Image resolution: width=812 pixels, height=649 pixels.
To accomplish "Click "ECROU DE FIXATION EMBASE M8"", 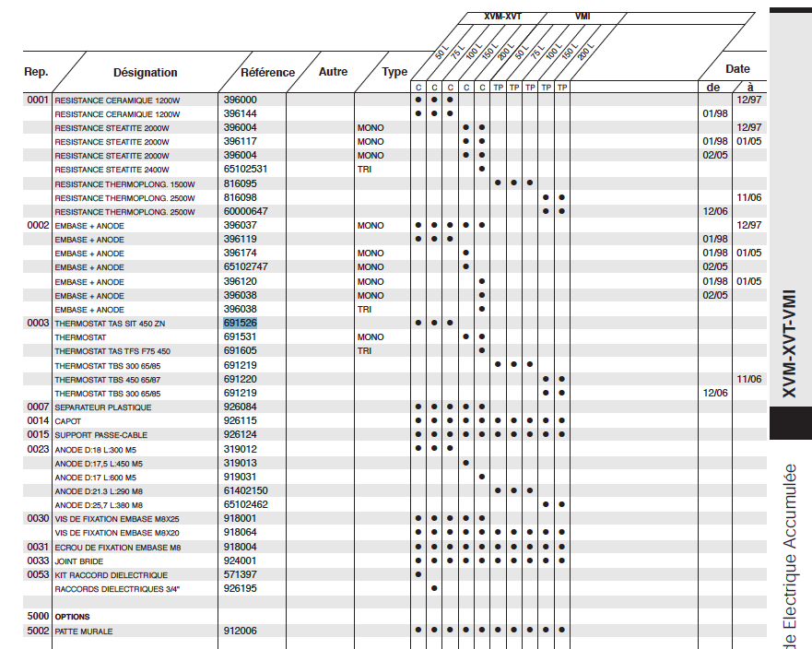I will click(x=118, y=548).
